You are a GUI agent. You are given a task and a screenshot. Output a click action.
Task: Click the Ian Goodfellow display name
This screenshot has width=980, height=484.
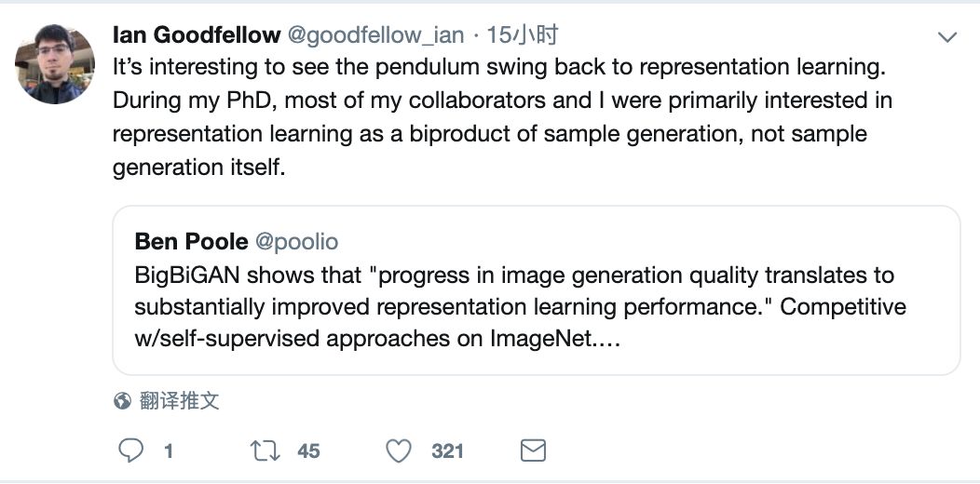pyautogui.click(x=196, y=35)
